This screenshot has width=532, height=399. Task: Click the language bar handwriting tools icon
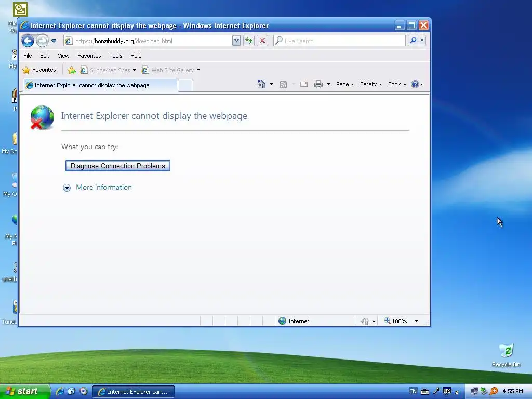tap(447, 392)
